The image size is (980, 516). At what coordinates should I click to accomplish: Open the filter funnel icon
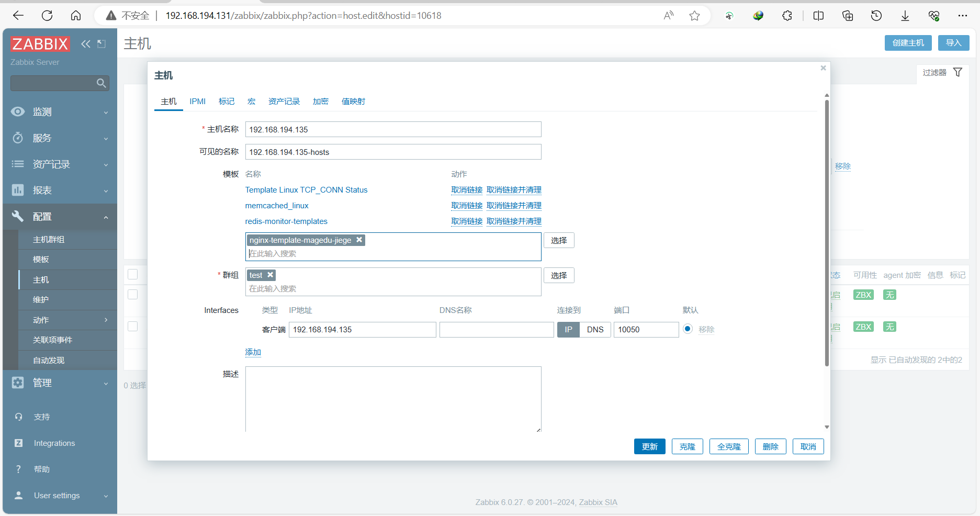[958, 72]
